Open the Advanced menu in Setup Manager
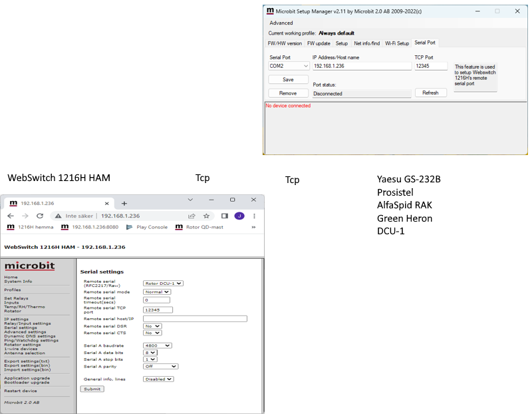 [x=281, y=23]
